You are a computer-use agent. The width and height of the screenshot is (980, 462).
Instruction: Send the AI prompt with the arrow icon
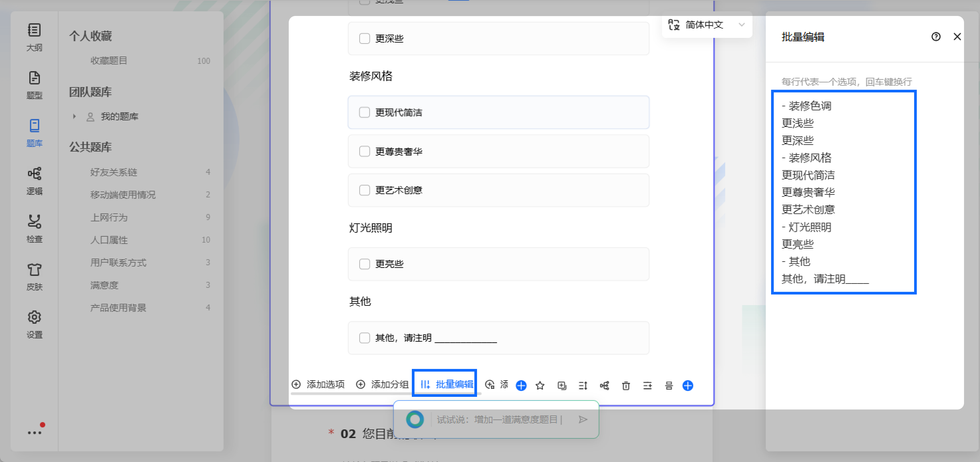click(x=583, y=419)
